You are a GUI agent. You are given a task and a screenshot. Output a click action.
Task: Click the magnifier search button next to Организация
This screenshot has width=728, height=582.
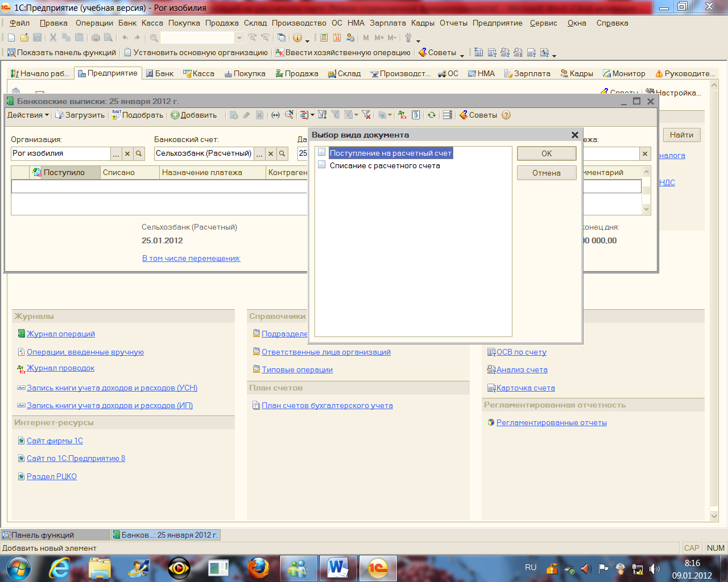139,153
